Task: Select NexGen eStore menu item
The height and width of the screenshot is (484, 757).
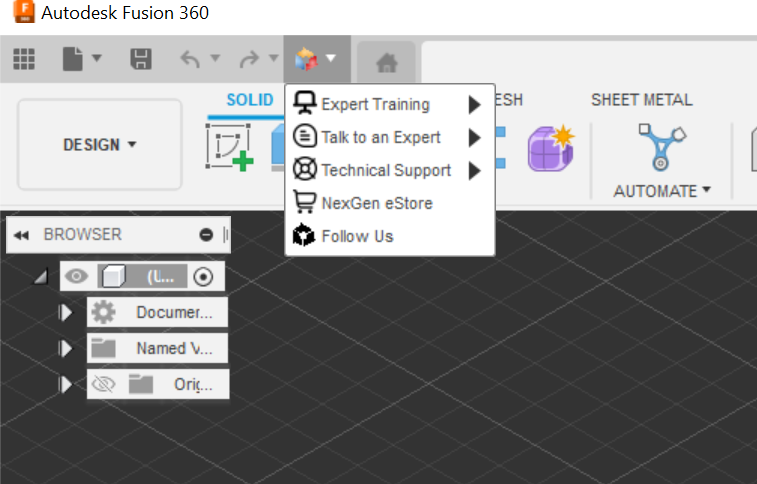Action: pos(390,203)
